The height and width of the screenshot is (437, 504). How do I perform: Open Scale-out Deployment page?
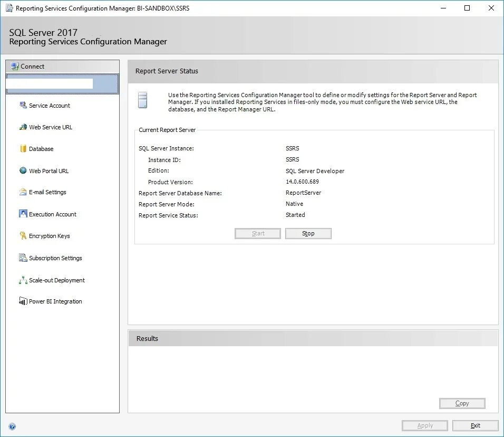[x=56, y=280]
